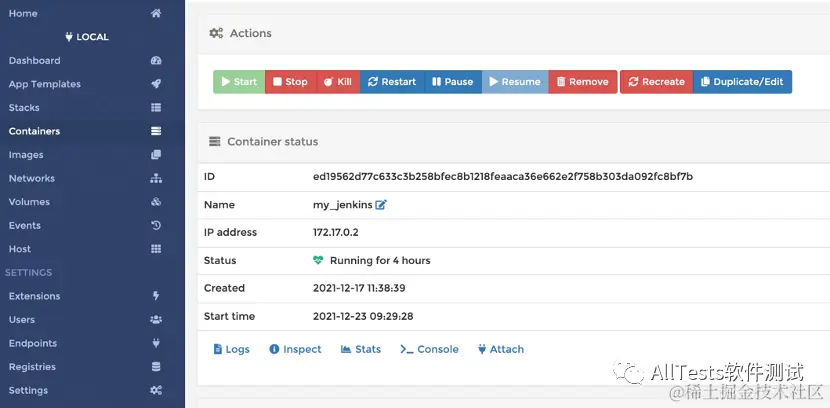Open the Console link

[x=430, y=349]
